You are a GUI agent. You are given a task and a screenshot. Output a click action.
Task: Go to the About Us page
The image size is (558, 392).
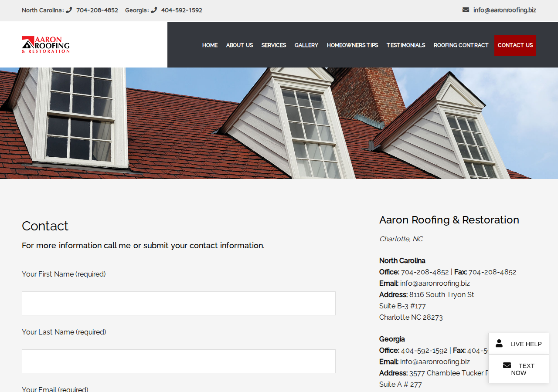coord(239,45)
